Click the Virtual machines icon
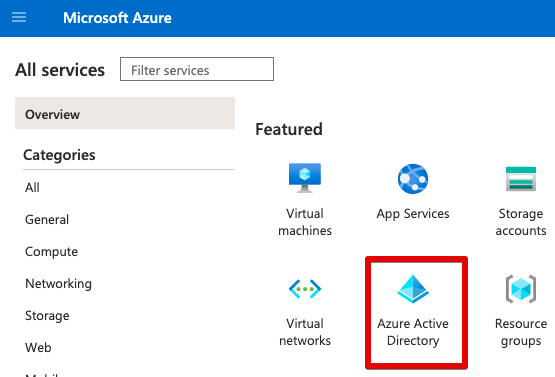 coord(305,178)
